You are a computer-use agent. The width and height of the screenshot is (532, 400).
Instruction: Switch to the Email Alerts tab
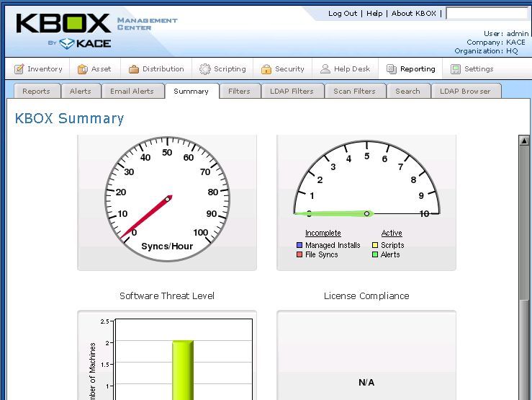pos(132,91)
